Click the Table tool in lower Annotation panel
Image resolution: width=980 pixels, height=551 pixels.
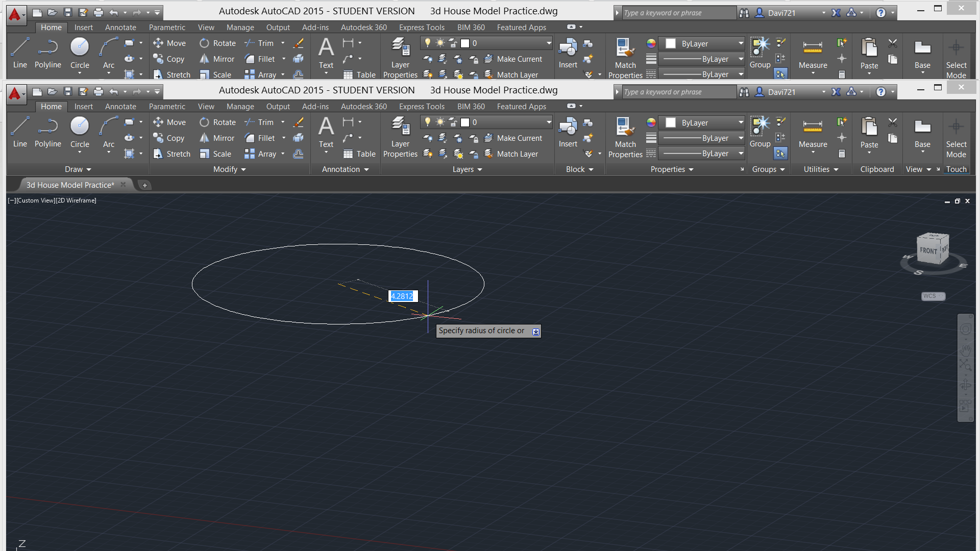359,154
